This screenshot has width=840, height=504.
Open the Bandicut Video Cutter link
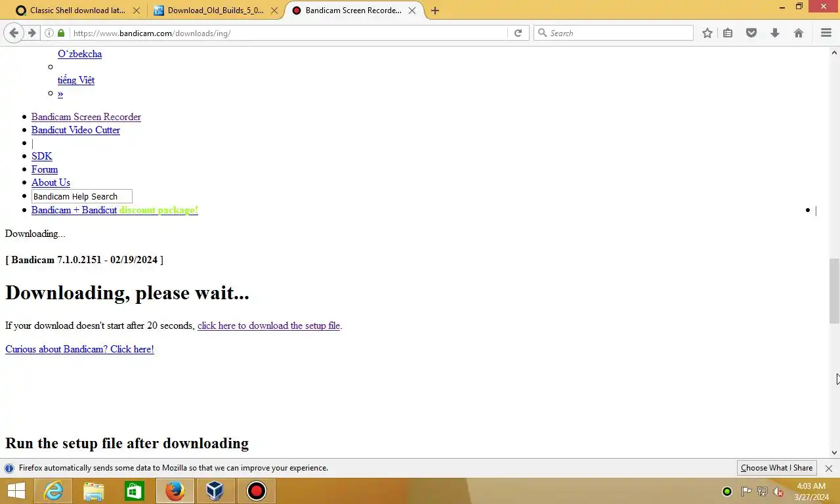[75, 130]
